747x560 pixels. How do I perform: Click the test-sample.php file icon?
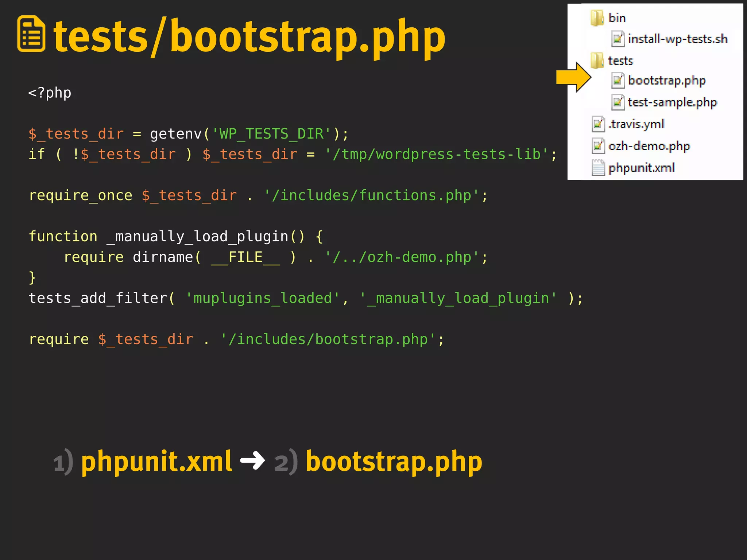point(618,102)
